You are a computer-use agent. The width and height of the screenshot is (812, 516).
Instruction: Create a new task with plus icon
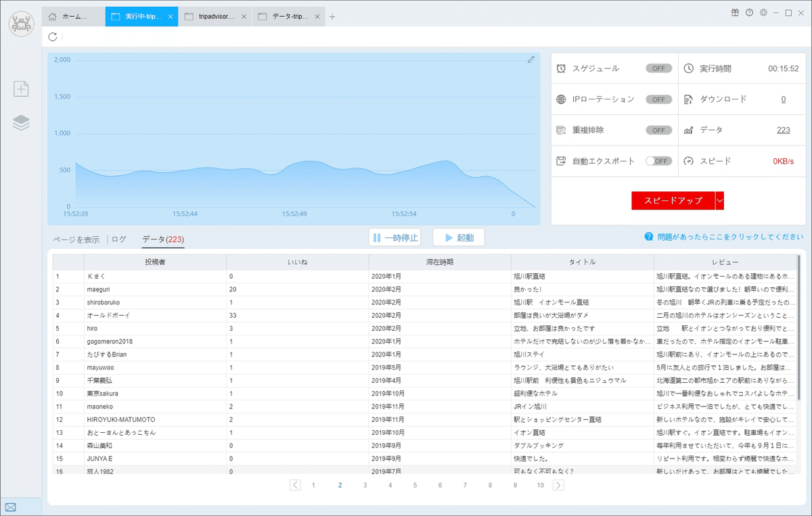point(22,89)
